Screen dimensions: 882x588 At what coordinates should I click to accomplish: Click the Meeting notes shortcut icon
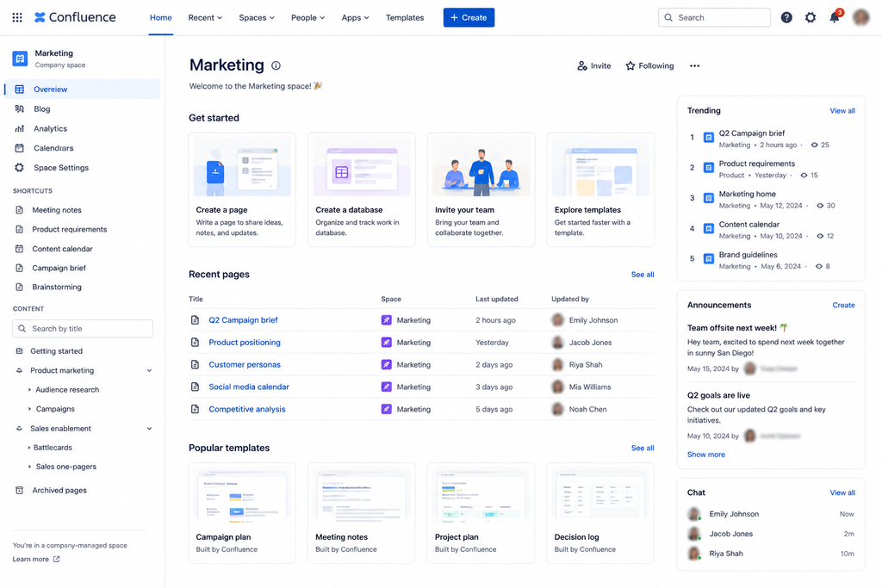coord(20,210)
